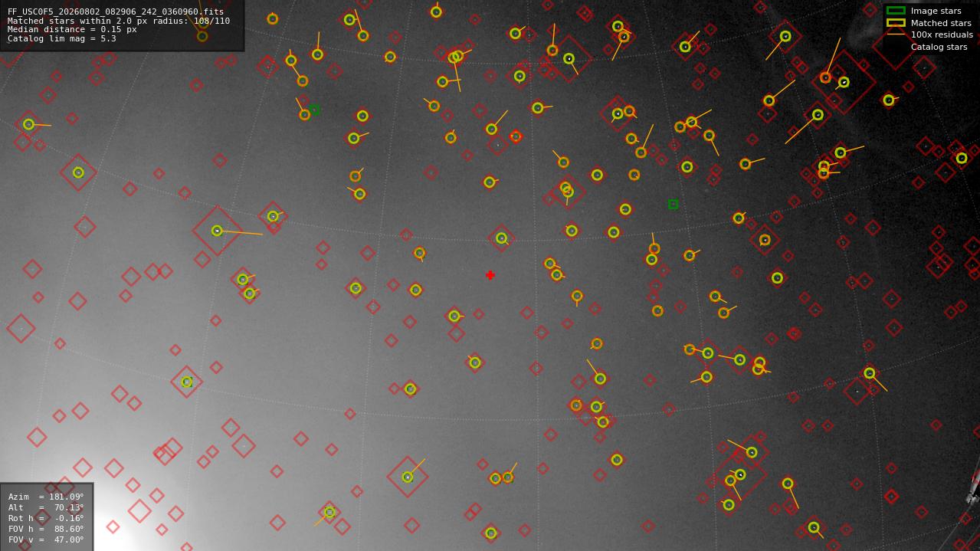The image size is (980, 551).
Task: Click the largest red diamond at upper right
Action: (x=844, y=82)
